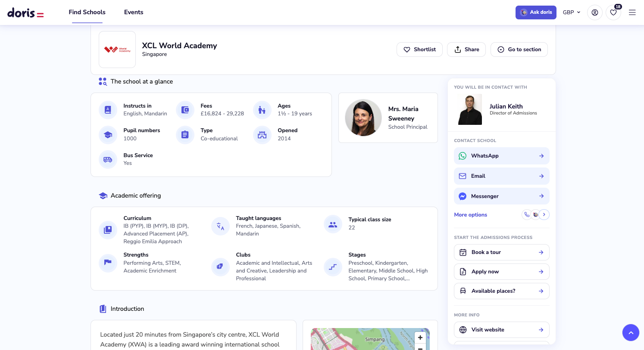Click the Director of Admissions text
Screen dimensions: 644x350
tap(513, 113)
